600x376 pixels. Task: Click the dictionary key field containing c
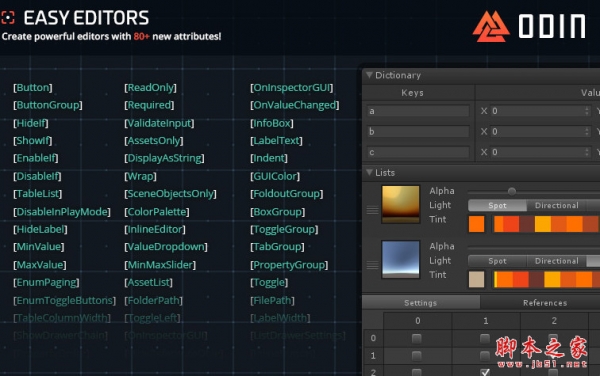pyautogui.click(x=418, y=152)
